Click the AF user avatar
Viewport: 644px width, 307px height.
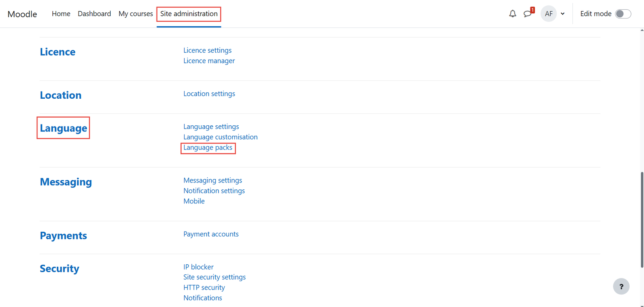pyautogui.click(x=549, y=14)
